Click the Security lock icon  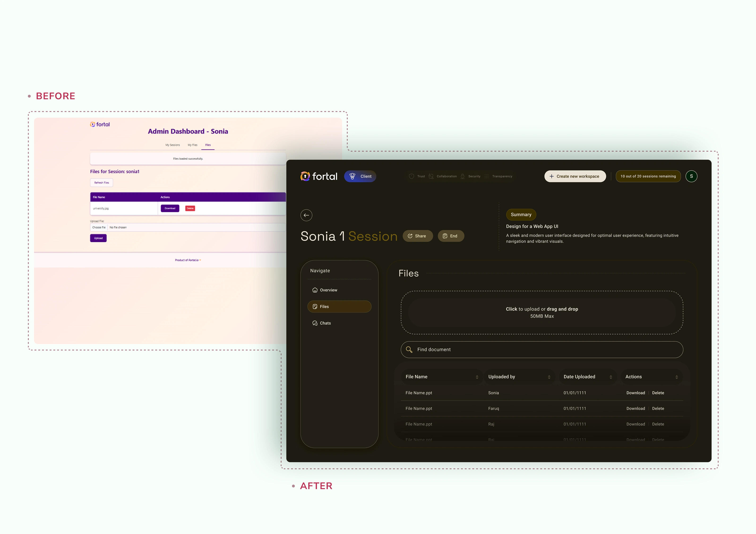(463, 177)
